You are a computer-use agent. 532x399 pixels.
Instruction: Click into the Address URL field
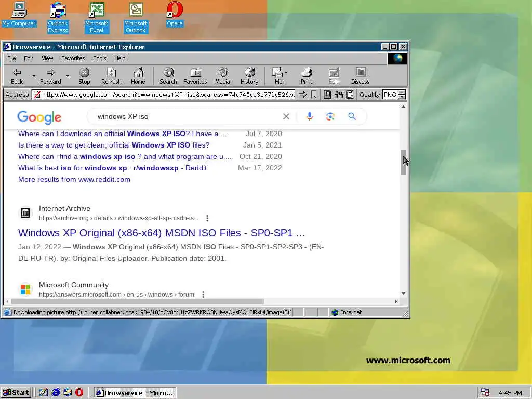[x=165, y=95]
